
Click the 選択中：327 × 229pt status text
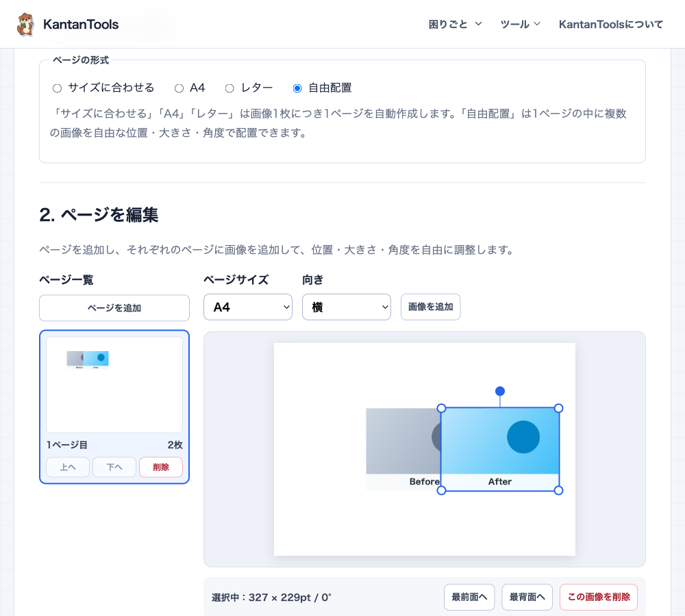271,598
